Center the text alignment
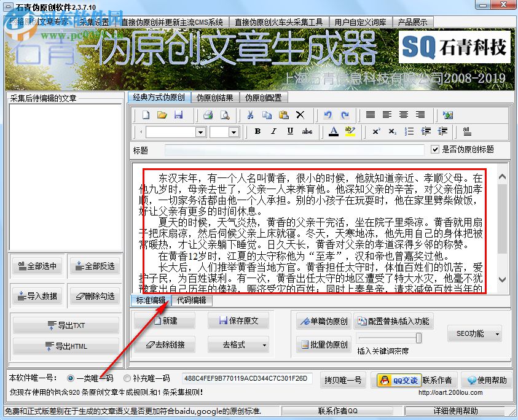The height and width of the screenshot is (420, 518). (x=403, y=115)
